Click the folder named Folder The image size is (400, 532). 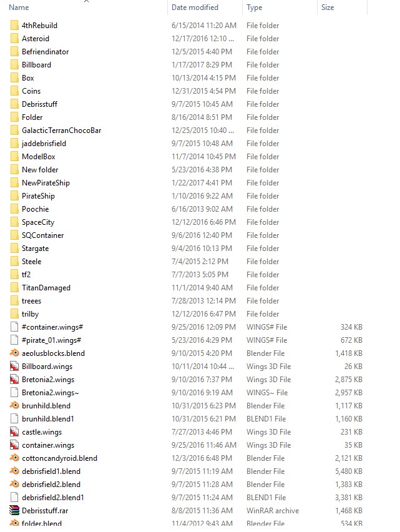pyautogui.click(x=32, y=117)
